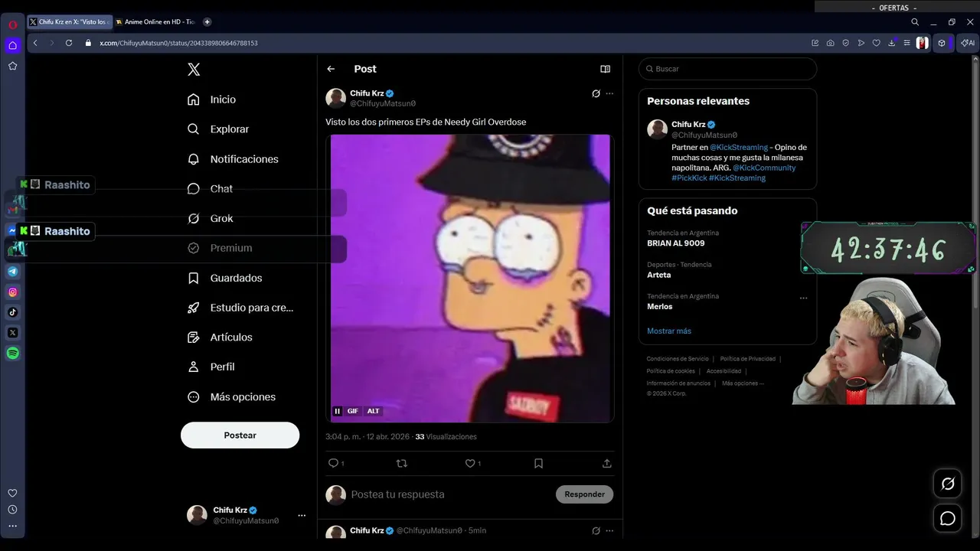Click the Responder button

pos(584,494)
